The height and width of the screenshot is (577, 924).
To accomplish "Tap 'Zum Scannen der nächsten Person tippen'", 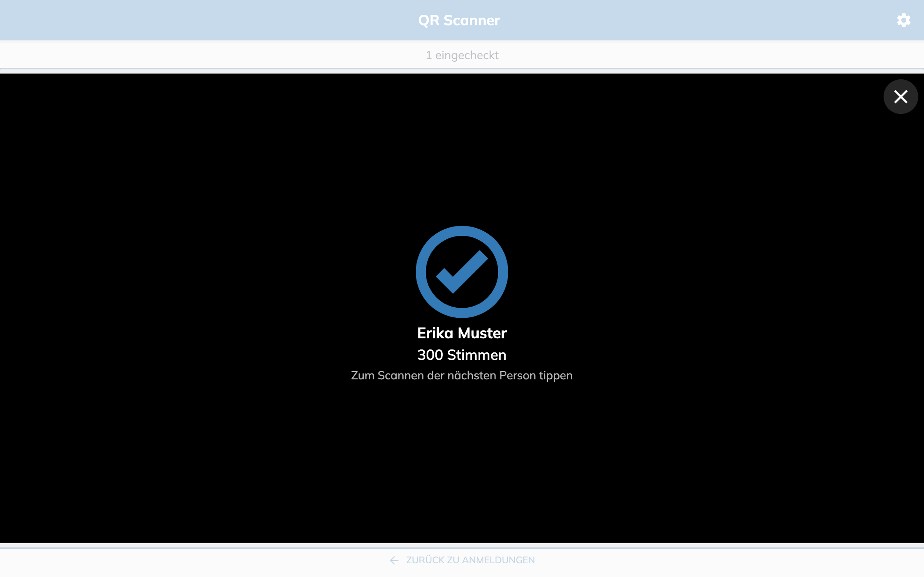I will point(462,376).
